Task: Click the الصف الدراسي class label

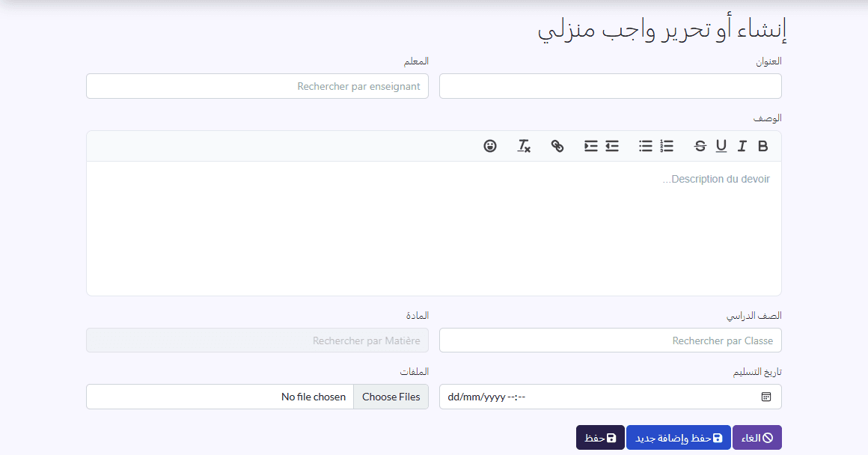Action: pos(754,316)
